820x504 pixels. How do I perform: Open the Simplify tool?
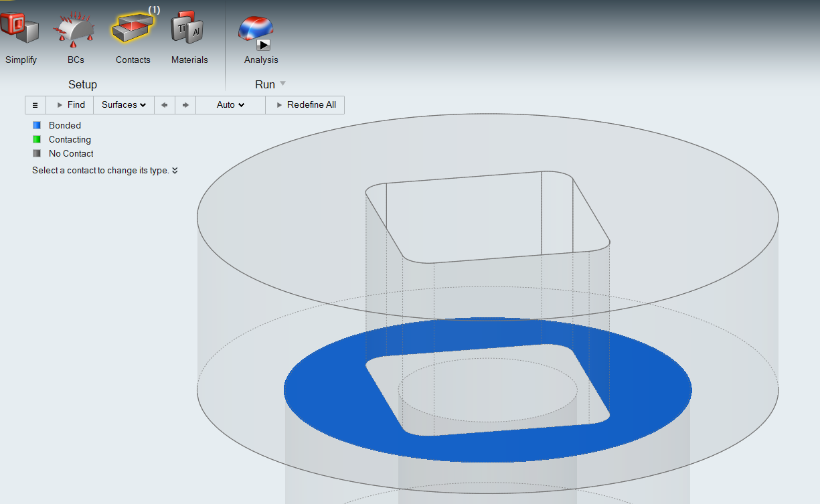(x=20, y=30)
